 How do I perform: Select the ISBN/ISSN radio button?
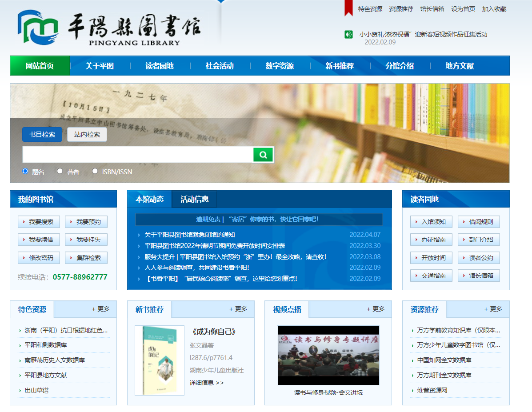pyautogui.click(x=95, y=171)
